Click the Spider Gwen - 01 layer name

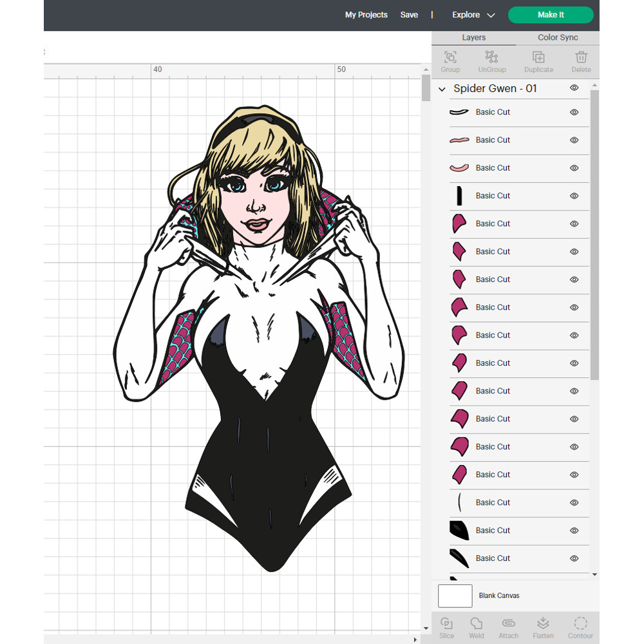tap(496, 88)
